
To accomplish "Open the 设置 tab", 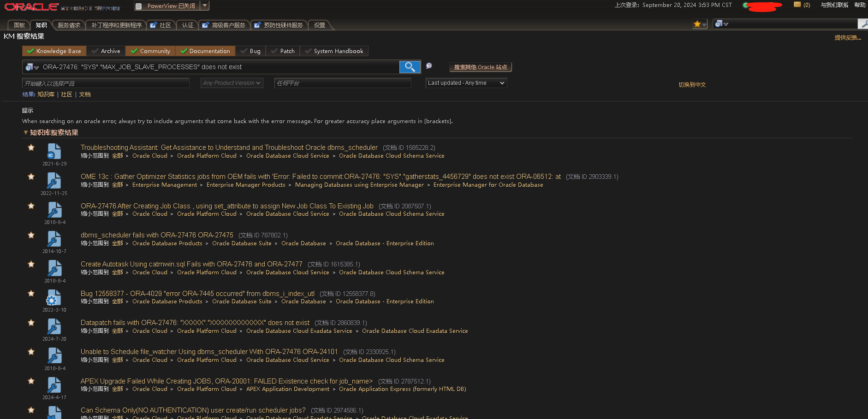I will click(320, 25).
